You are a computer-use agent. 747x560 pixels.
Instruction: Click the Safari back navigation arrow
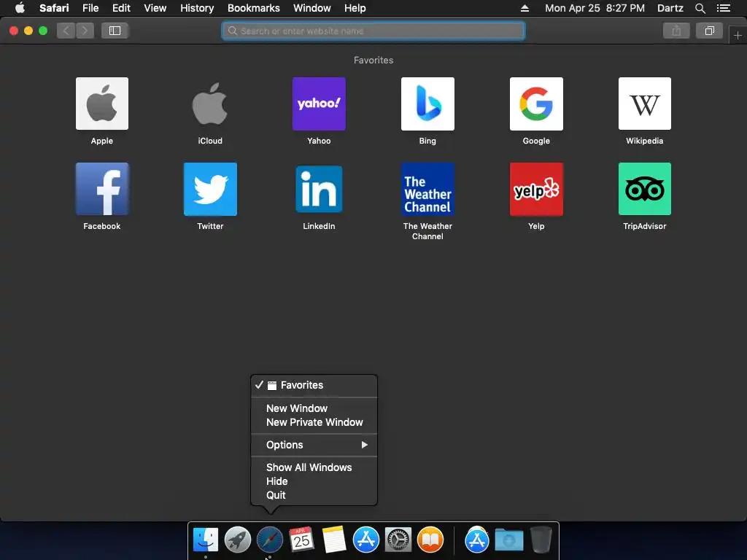(x=66, y=31)
